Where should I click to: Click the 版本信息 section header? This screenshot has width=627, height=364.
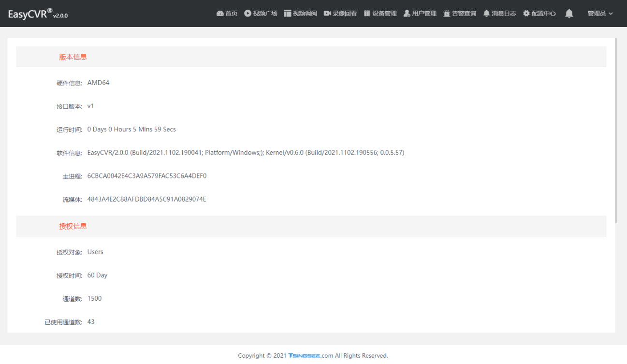(73, 57)
